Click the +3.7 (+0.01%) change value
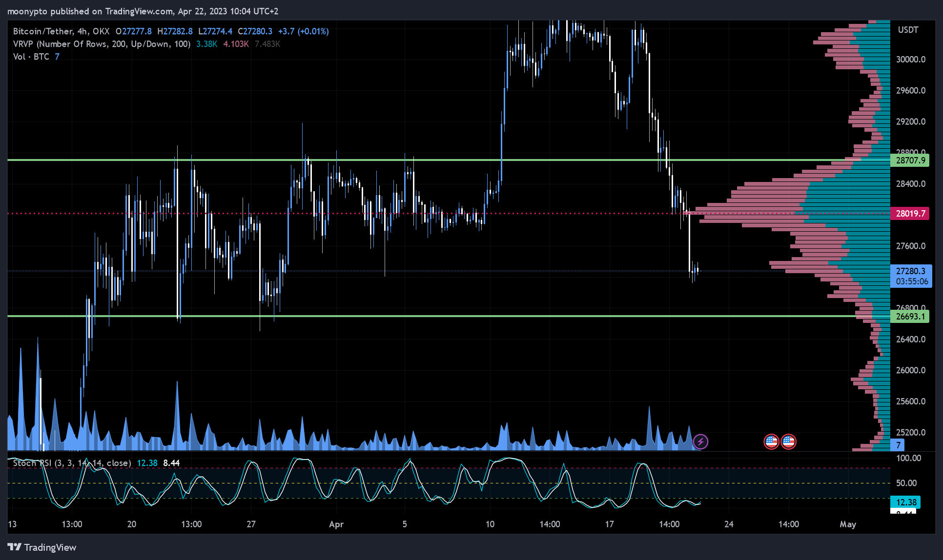 [304, 31]
